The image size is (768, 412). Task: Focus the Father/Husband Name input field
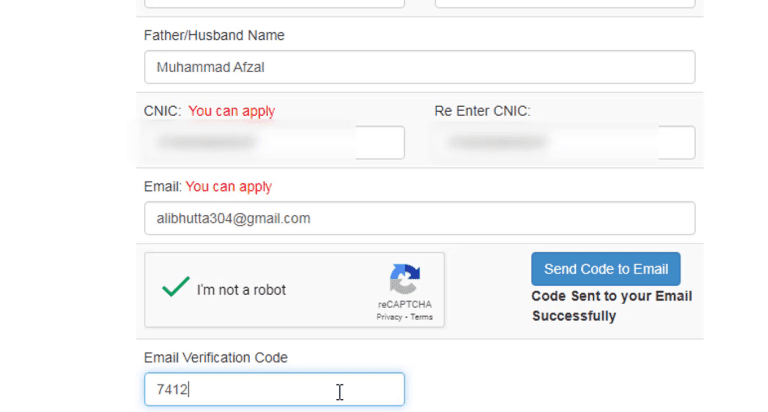tap(419, 68)
